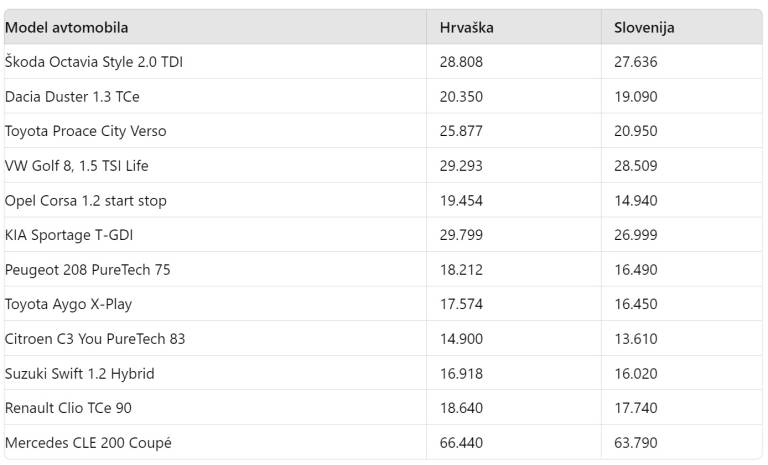Image resolution: width=768 pixels, height=465 pixels.
Task: Click the Opel Corsa 1.2 start stop cell
Action: (x=86, y=201)
